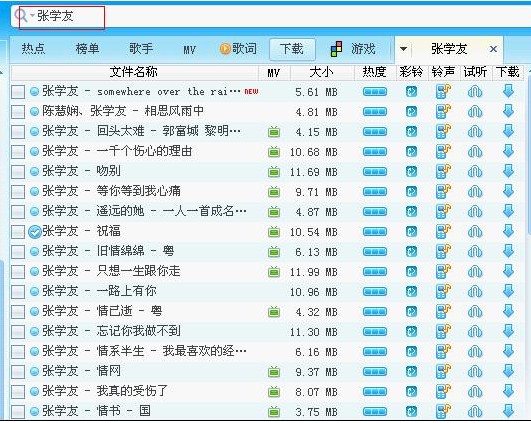Set 回头太难 as ringtone

(x=443, y=131)
